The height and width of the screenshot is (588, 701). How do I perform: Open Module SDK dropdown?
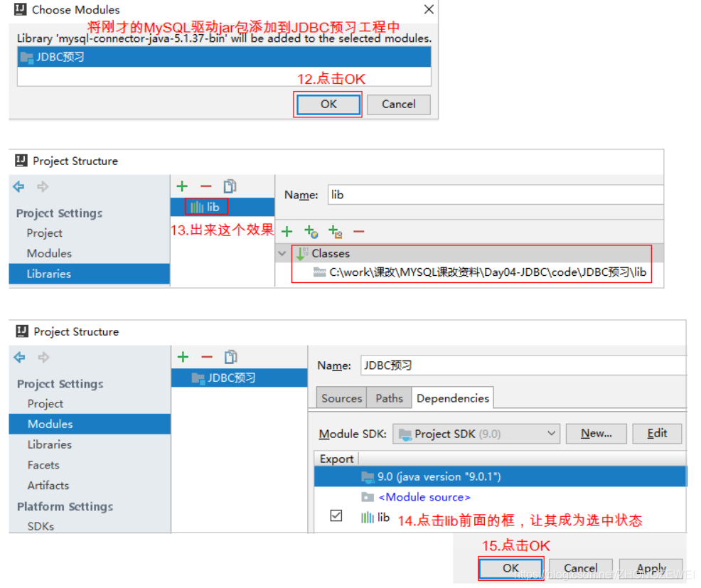(x=476, y=434)
